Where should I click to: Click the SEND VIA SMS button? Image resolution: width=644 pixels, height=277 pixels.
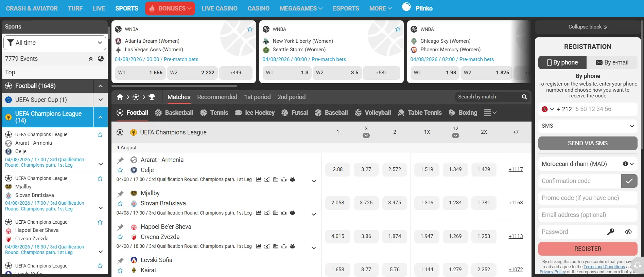coord(588,143)
